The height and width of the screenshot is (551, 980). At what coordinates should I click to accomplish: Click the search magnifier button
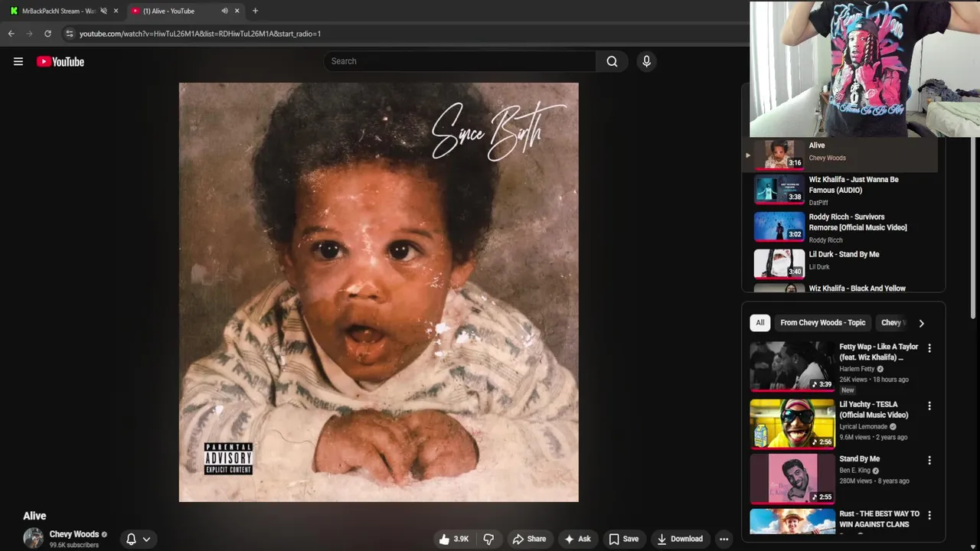[612, 61]
